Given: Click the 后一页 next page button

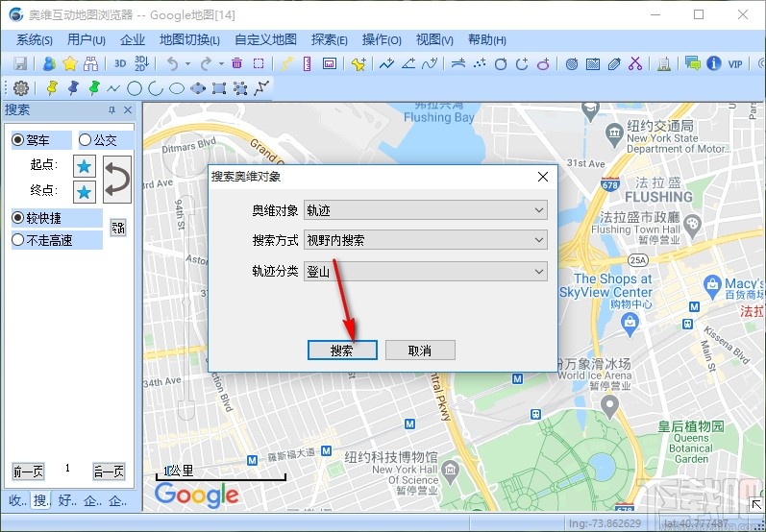Looking at the screenshot, I should (109, 472).
